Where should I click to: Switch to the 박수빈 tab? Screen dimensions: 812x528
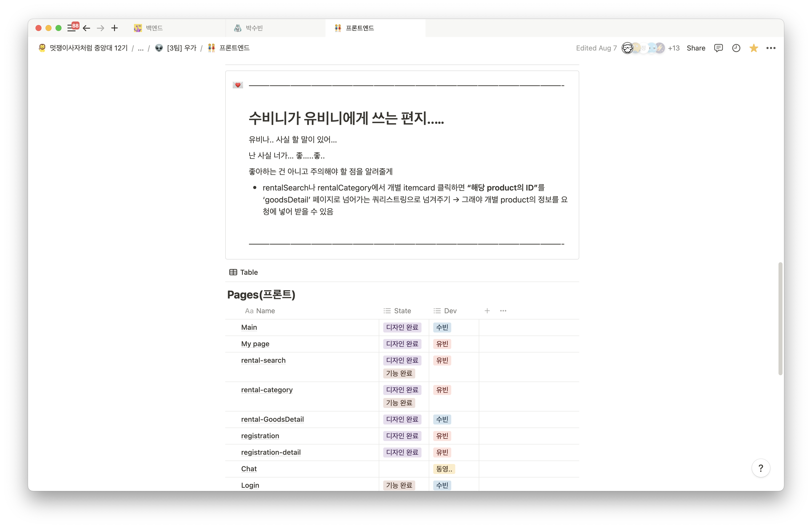[254, 28]
